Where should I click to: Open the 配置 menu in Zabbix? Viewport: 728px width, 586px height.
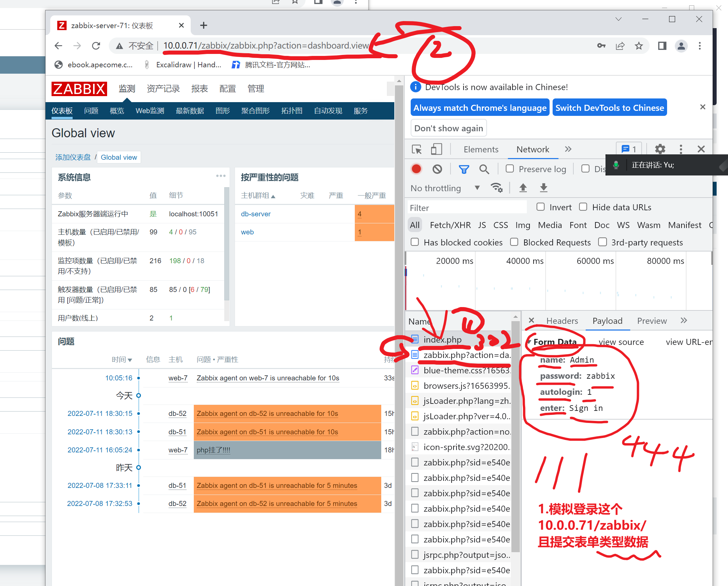(227, 89)
